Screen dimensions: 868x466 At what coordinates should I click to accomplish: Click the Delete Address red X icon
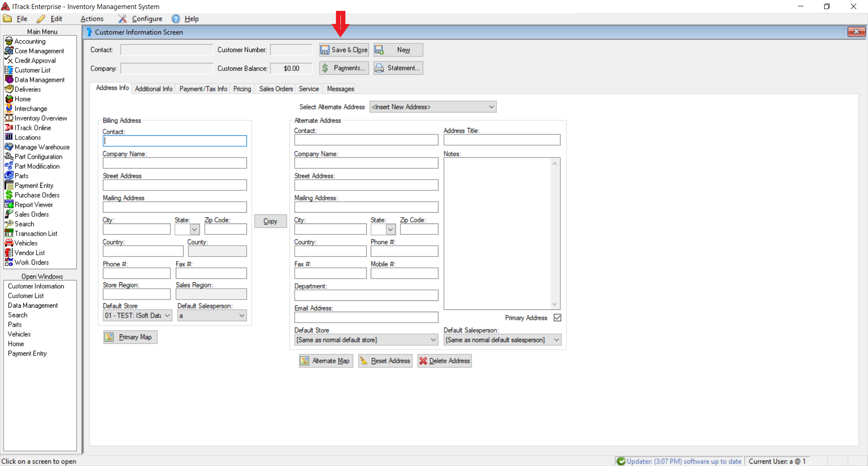(x=423, y=361)
